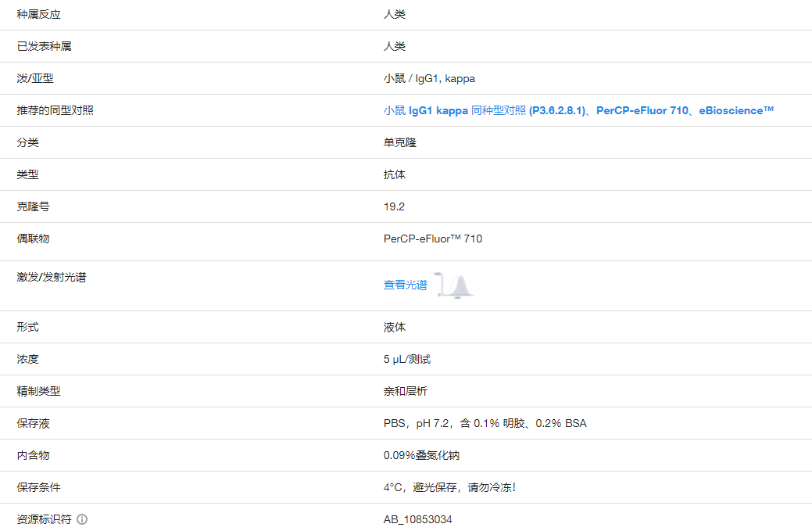Click the 查看光谱 spectra viewer link
Image resolution: width=812 pixels, height=531 pixels.
pos(405,285)
